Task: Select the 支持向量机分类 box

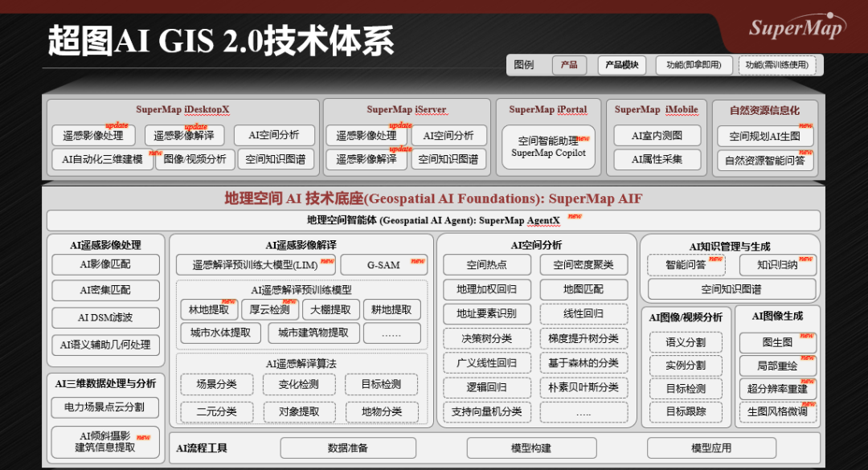Action: tap(486, 412)
